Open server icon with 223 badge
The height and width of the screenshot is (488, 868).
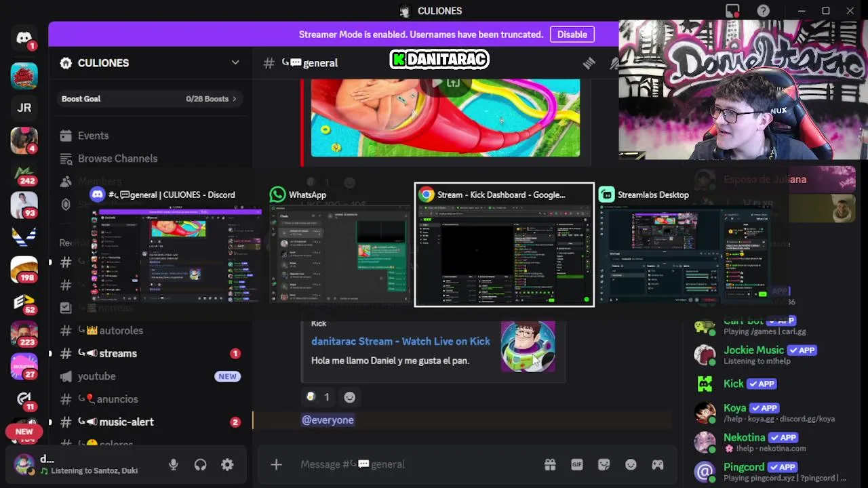point(24,334)
